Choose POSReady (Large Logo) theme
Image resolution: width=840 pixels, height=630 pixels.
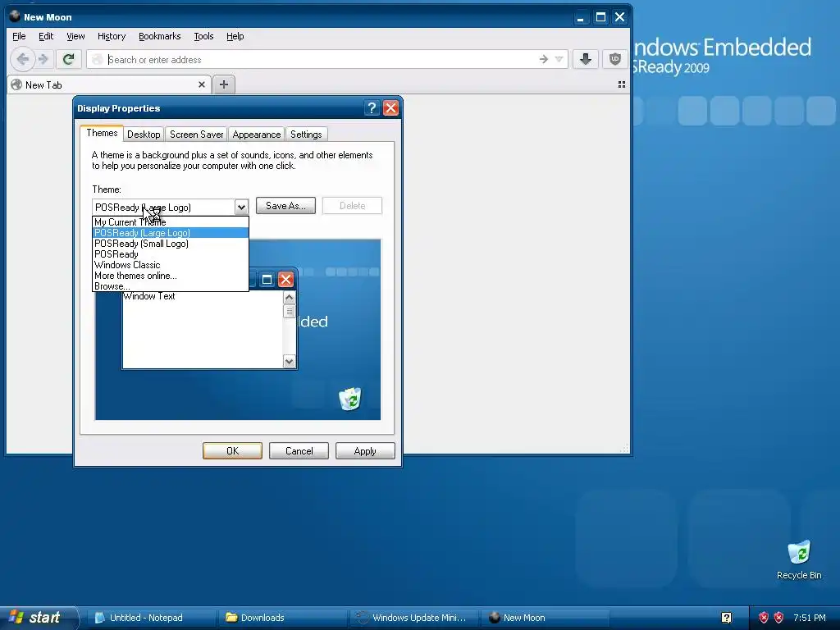[171, 232]
